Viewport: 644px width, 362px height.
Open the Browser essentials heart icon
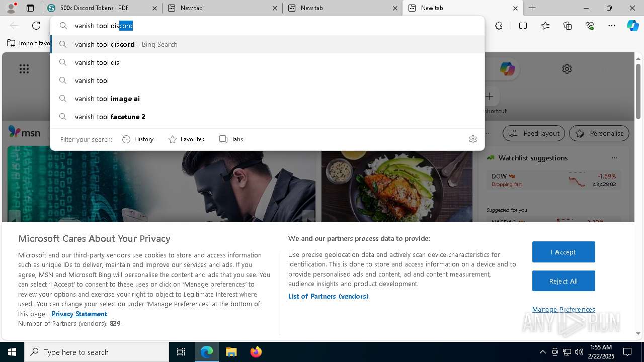(590, 26)
